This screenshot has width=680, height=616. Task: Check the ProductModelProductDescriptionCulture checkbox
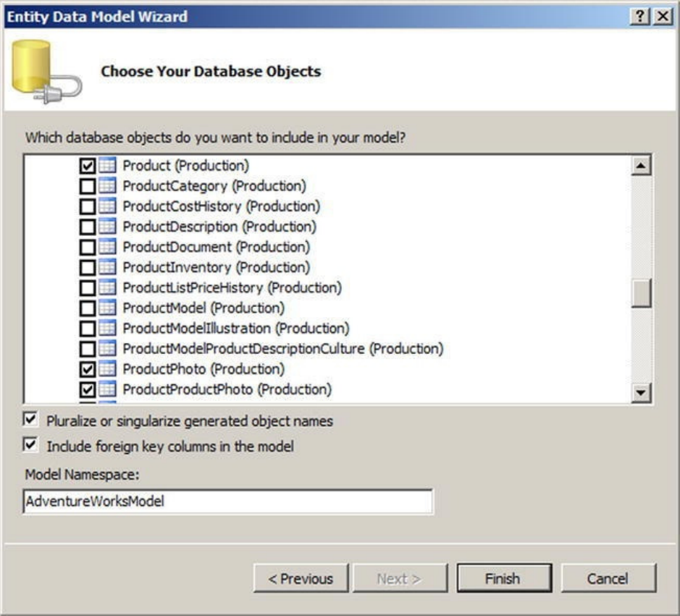tap(88, 349)
